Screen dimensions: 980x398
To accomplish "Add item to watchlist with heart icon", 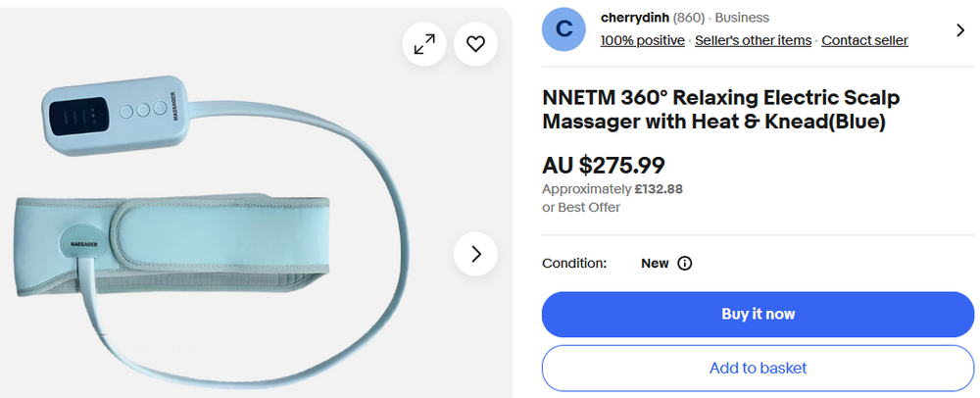I will 475,44.
